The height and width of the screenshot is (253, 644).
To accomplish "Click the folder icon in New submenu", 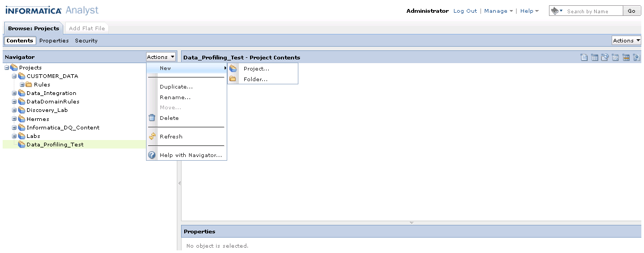I will (233, 79).
